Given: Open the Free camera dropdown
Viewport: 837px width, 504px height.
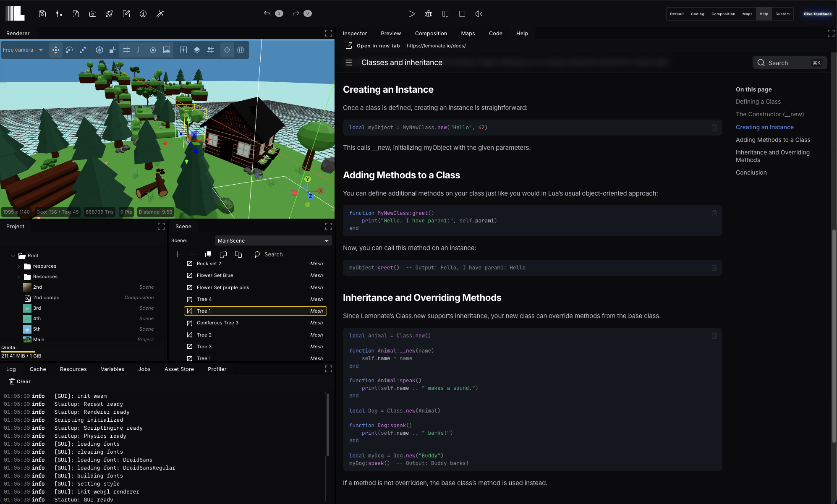Looking at the screenshot, I should (23, 50).
